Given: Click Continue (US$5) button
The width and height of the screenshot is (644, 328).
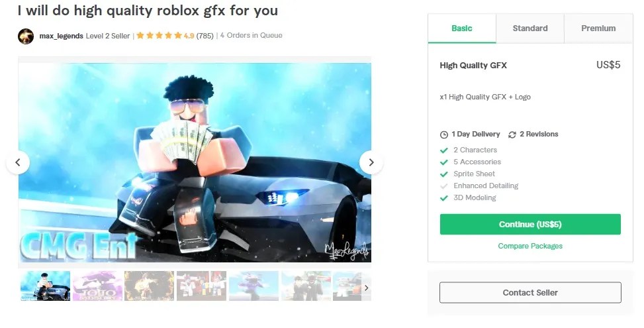Looking at the screenshot, I should (530, 225).
